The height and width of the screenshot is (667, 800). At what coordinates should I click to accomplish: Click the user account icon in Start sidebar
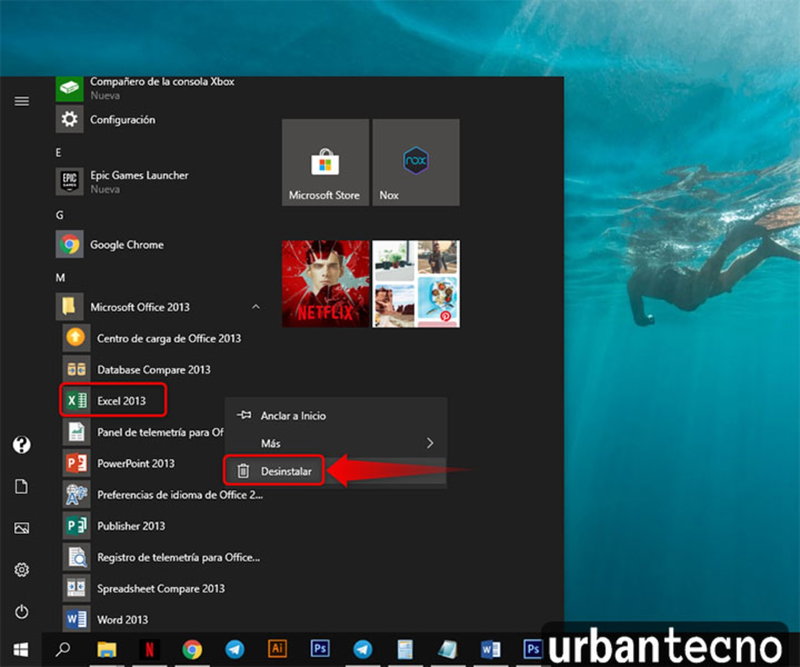click(21, 445)
